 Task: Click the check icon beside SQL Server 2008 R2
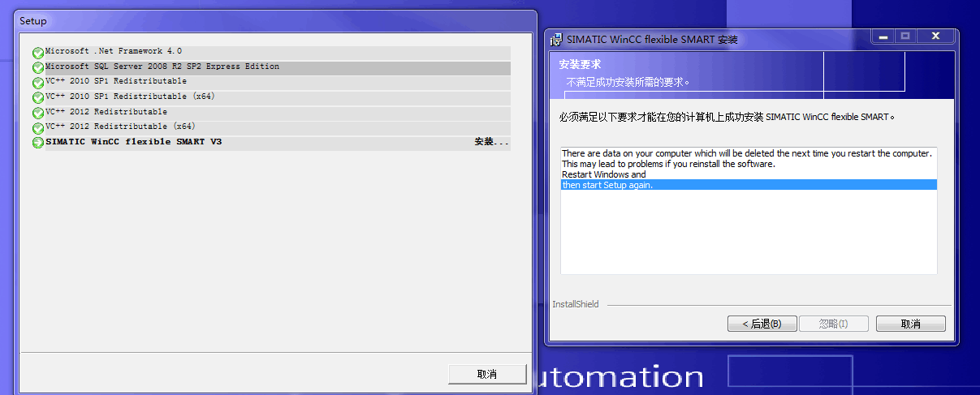(x=38, y=68)
